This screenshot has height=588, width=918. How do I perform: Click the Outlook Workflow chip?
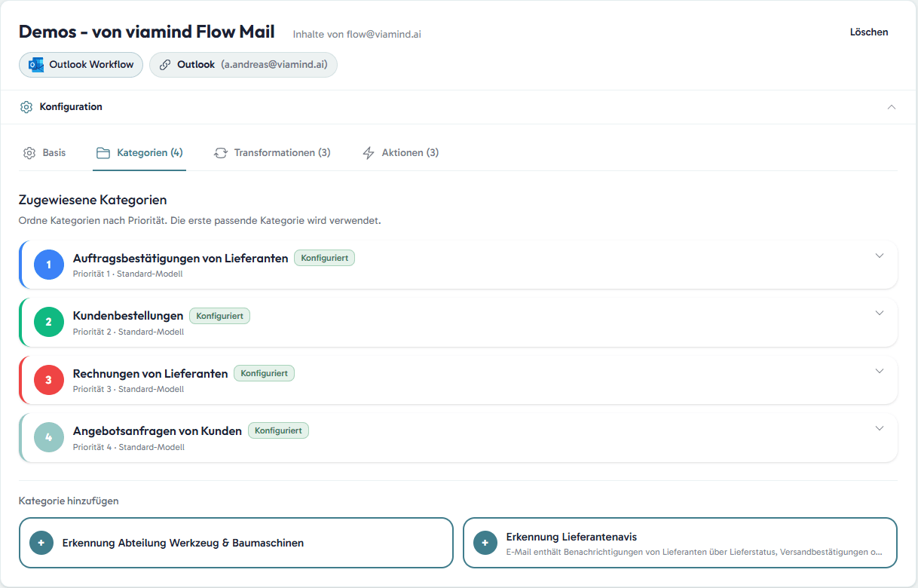click(81, 65)
